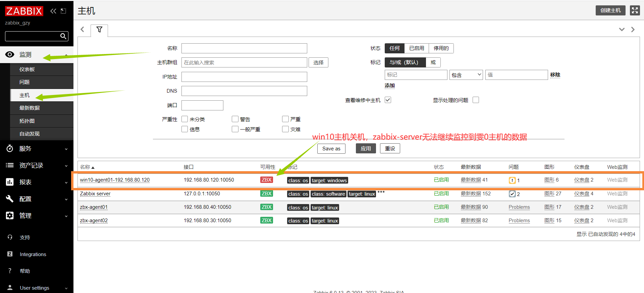Click the 报表 bar-chart icon

pyautogui.click(x=10, y=182)
